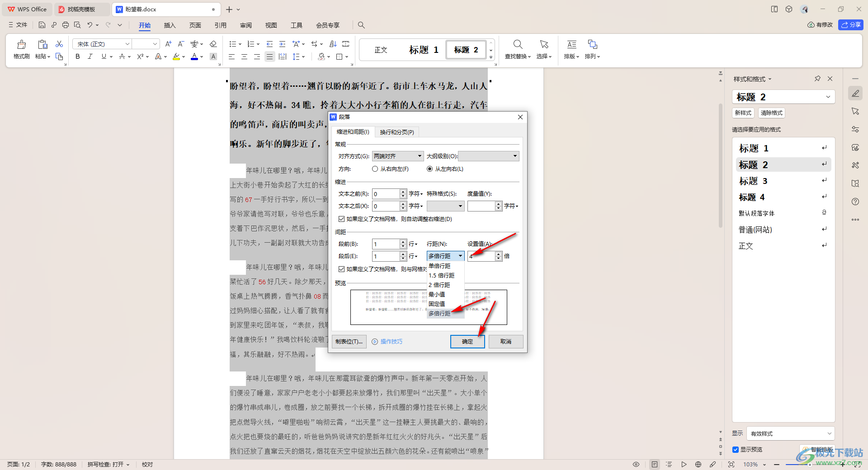Click the font color swatch
Image resolution: width=868 pixels, height=470 pixels.
pos(194,56)
